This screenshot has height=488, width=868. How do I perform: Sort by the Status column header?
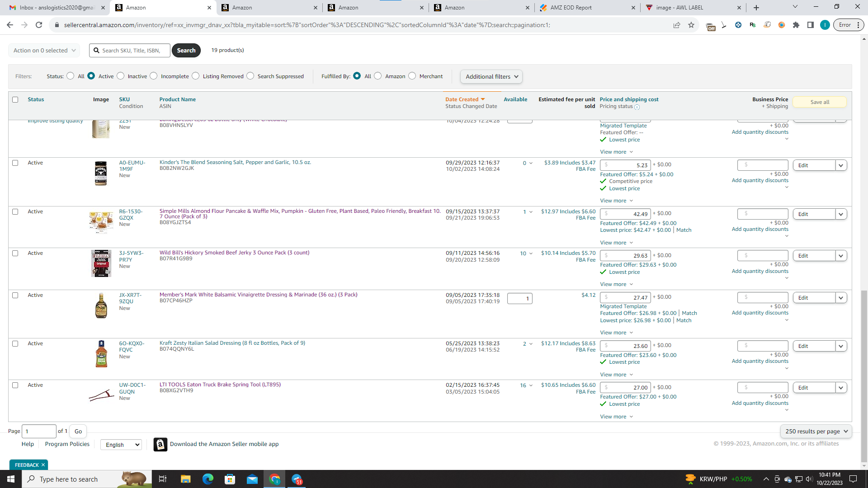[x=36, y=99]
